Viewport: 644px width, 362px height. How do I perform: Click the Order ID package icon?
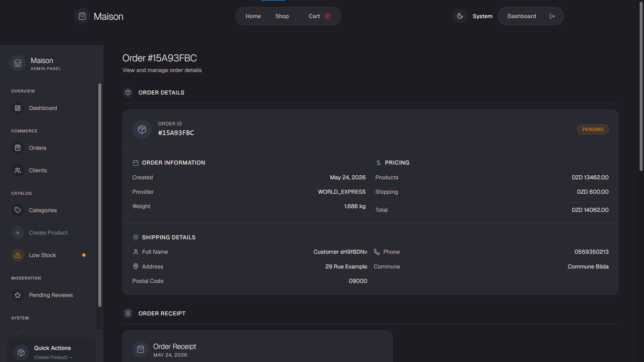[142, 129]
